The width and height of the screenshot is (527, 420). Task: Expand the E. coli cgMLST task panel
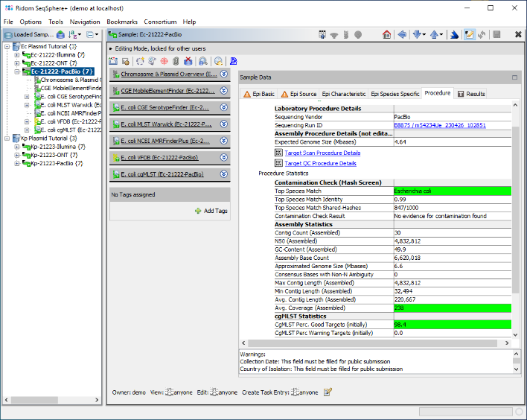pyautogui.click(x=223, y=174)
